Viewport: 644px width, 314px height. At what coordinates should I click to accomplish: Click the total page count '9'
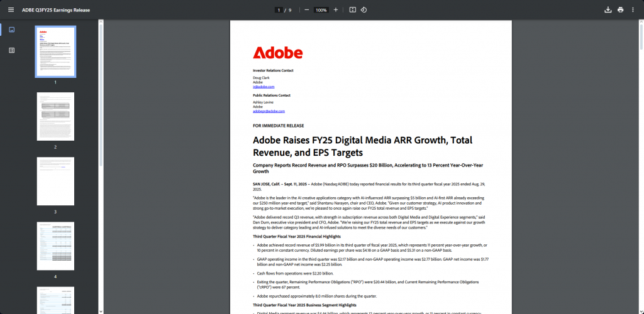290,10
